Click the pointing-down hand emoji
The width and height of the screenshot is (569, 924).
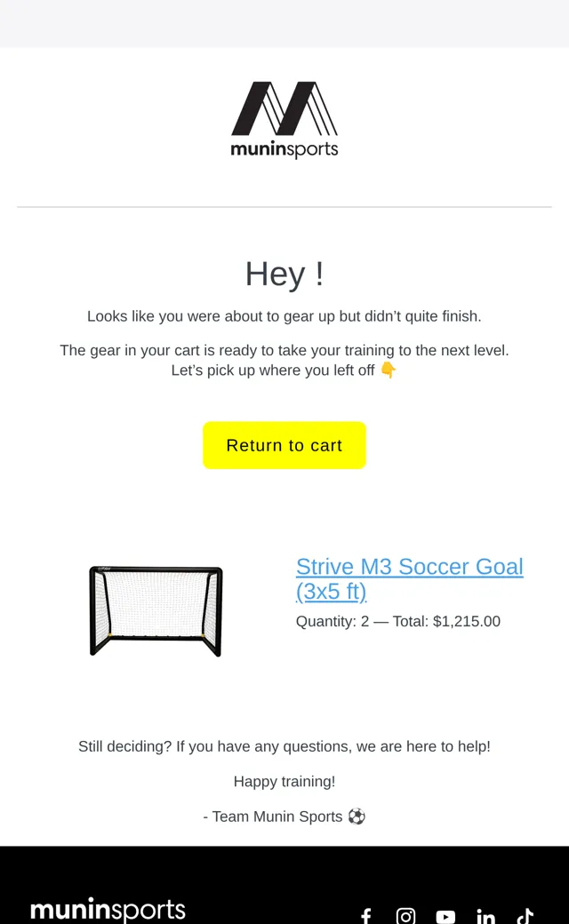click(388, 370)
